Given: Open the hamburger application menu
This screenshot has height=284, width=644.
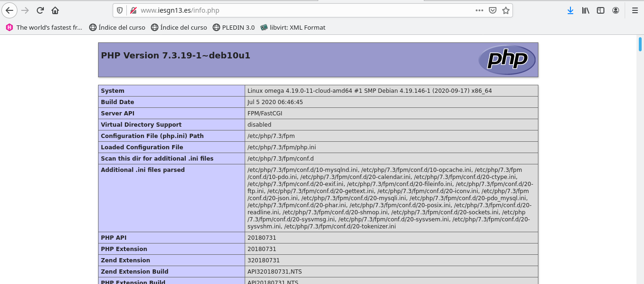Looking at the screenshot, I should pyautogui.click(x=635, y=10).
